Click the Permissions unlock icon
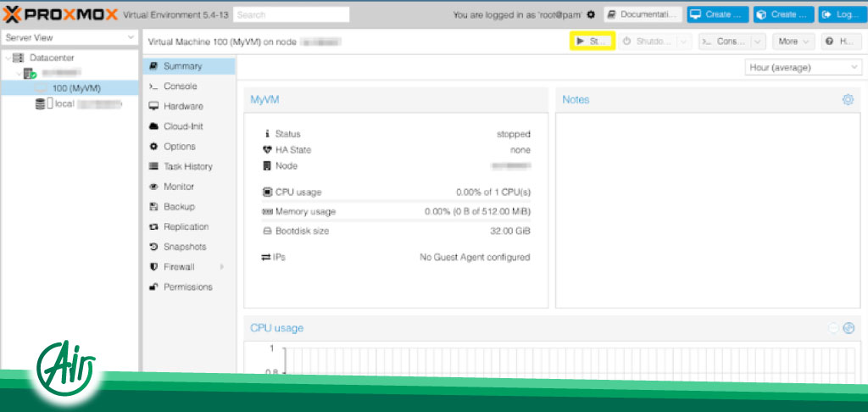This screenshot has width=868, height=412. [153, 287]
